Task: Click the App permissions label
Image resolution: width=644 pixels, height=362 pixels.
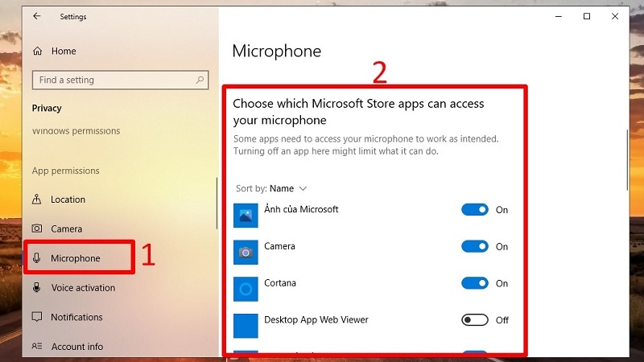Action: tap(66, 171)
